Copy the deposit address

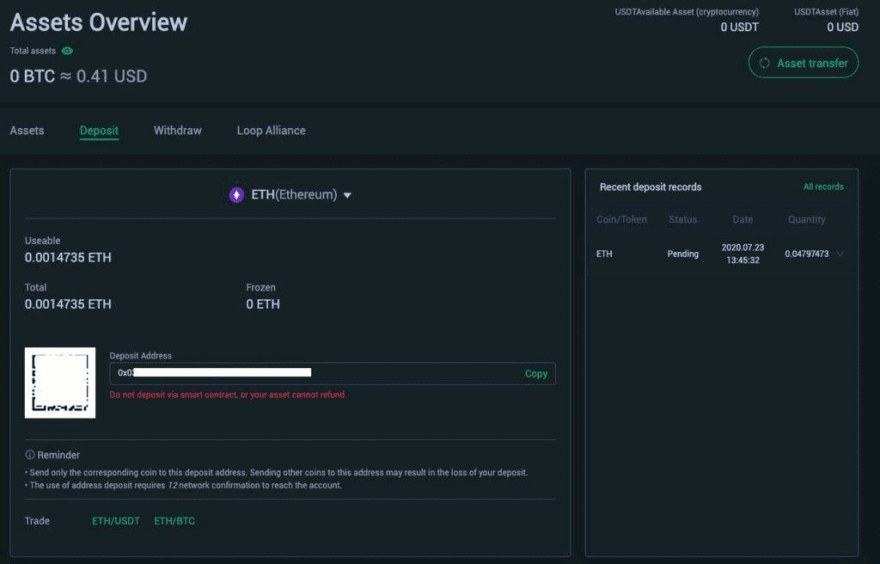pos(536,374)
